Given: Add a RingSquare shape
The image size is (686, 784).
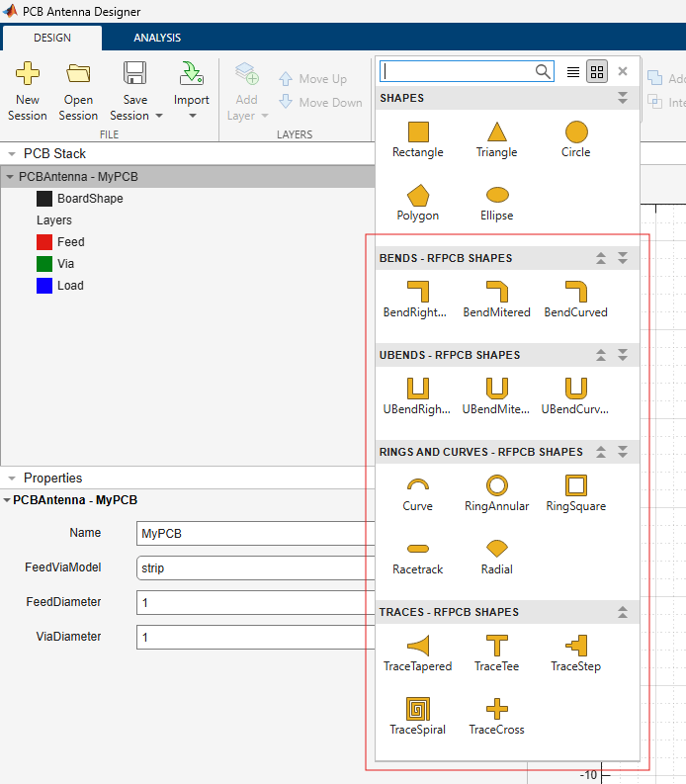Looking at the screenshot, I should [x=576, y=494].
